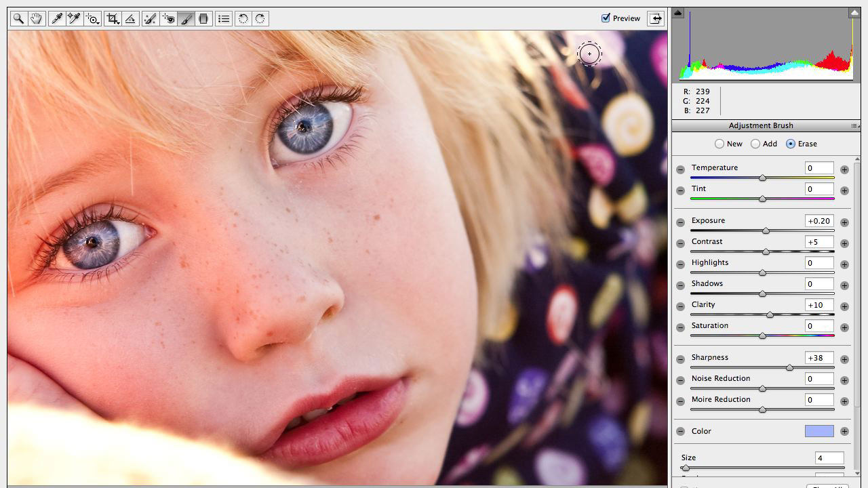Image resolution: width=868 pixels, height=488 pixels.
Task: Open the preferences list icon
Action: [223, 19]
